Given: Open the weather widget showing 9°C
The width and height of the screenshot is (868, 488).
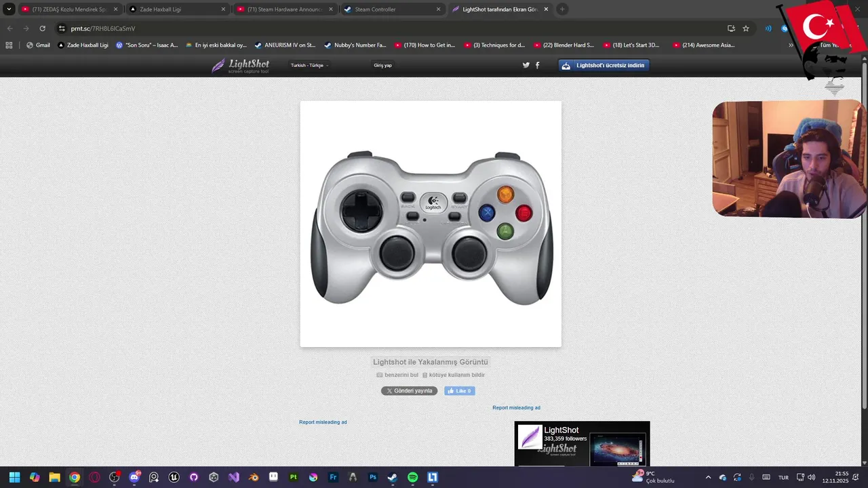Looking at the screenshot, I should [x=652, y=477].
